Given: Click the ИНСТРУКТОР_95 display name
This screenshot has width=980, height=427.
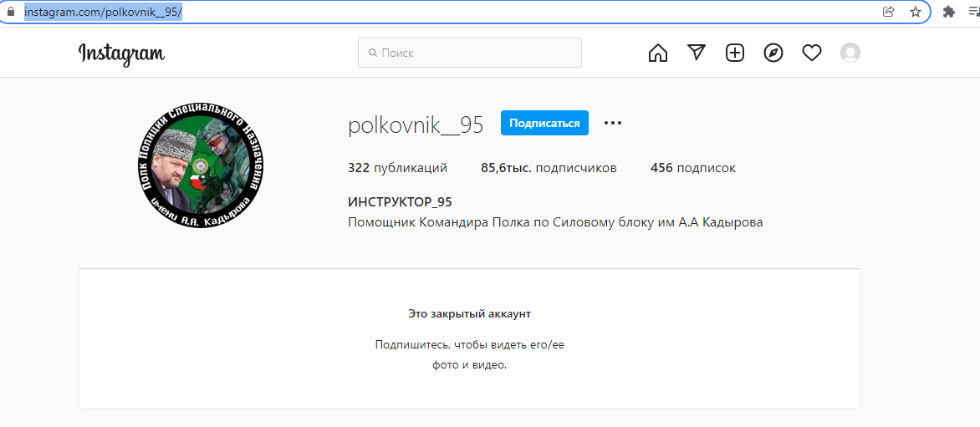Looking at the screenshot, I should 400,201.
